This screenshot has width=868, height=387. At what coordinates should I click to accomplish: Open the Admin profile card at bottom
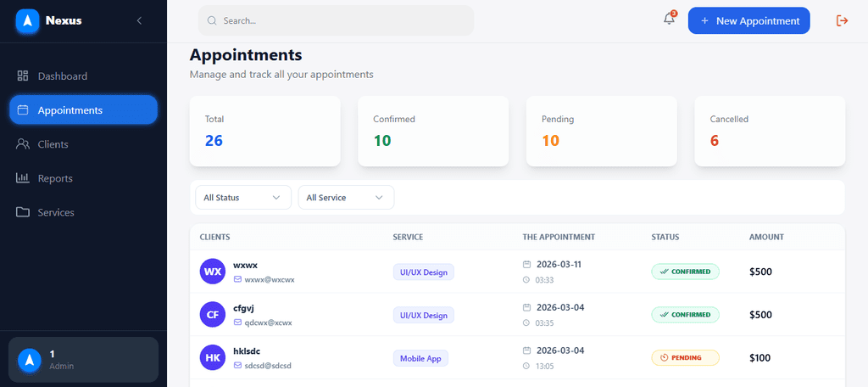pyautogui.click(x=83, y=359)
